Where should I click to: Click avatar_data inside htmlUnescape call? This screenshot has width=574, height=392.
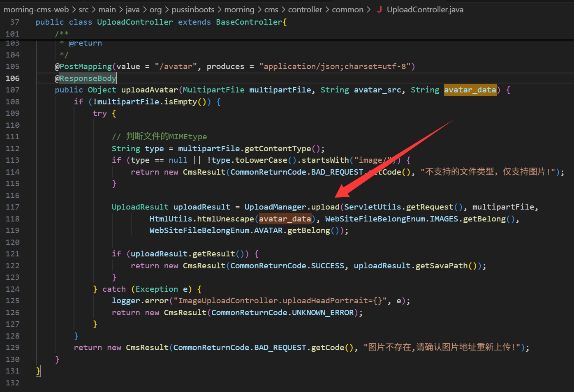pos(285,219)
